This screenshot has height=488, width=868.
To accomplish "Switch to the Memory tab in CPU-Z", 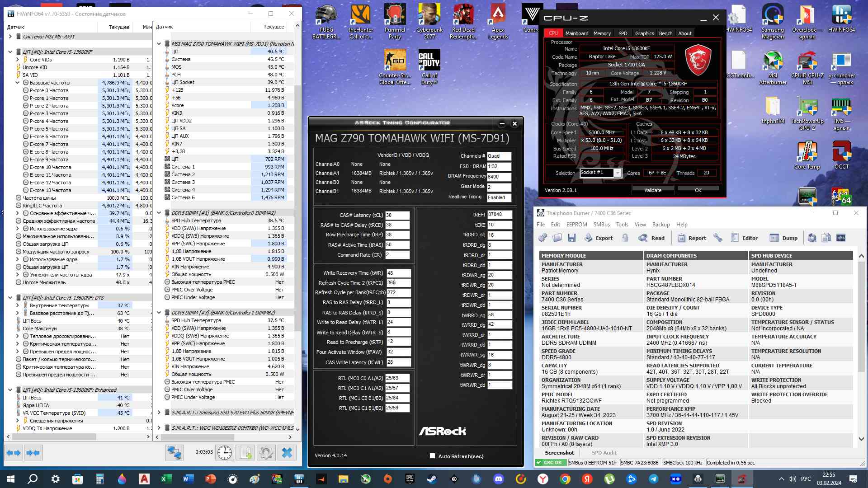I will click(x=602, y=33).
